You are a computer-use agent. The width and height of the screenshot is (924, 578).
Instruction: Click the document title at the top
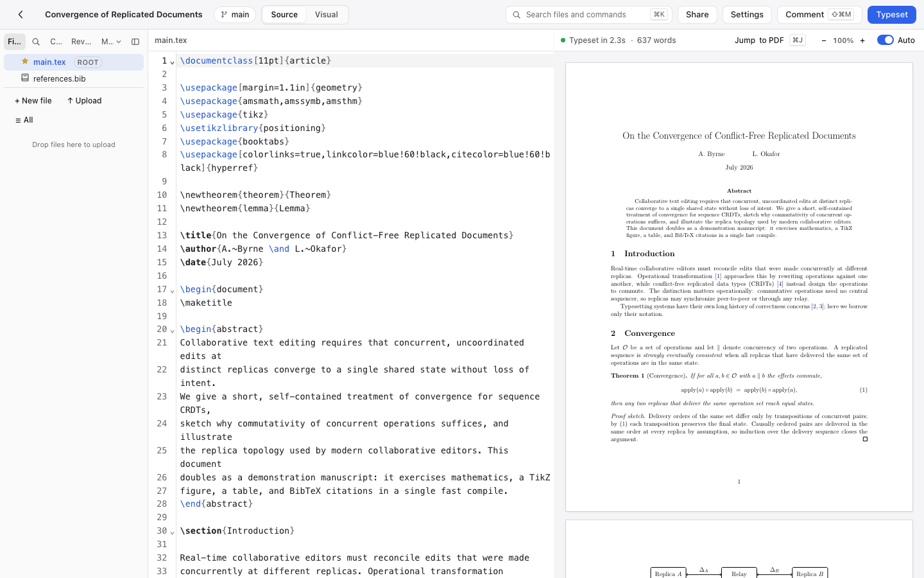[123, 14]
